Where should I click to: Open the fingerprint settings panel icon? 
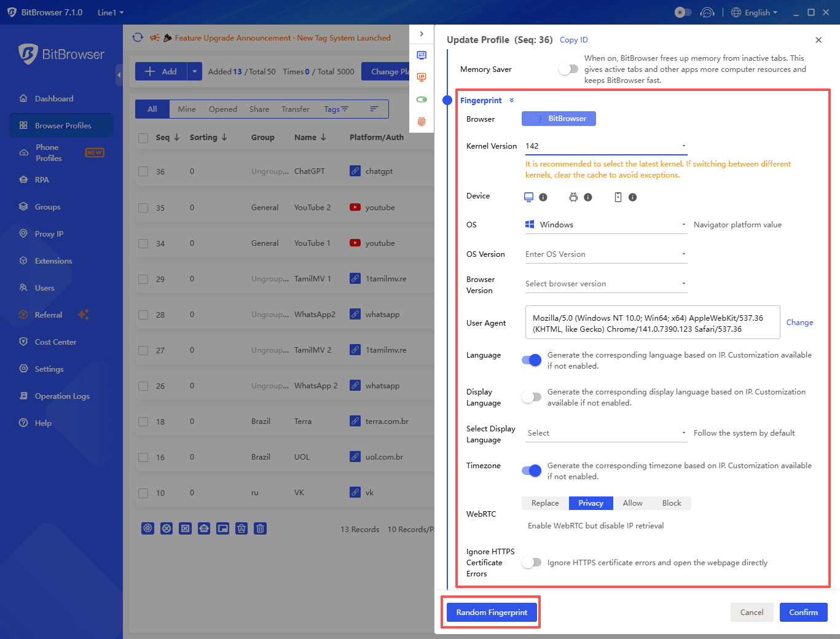pos(422,122)
